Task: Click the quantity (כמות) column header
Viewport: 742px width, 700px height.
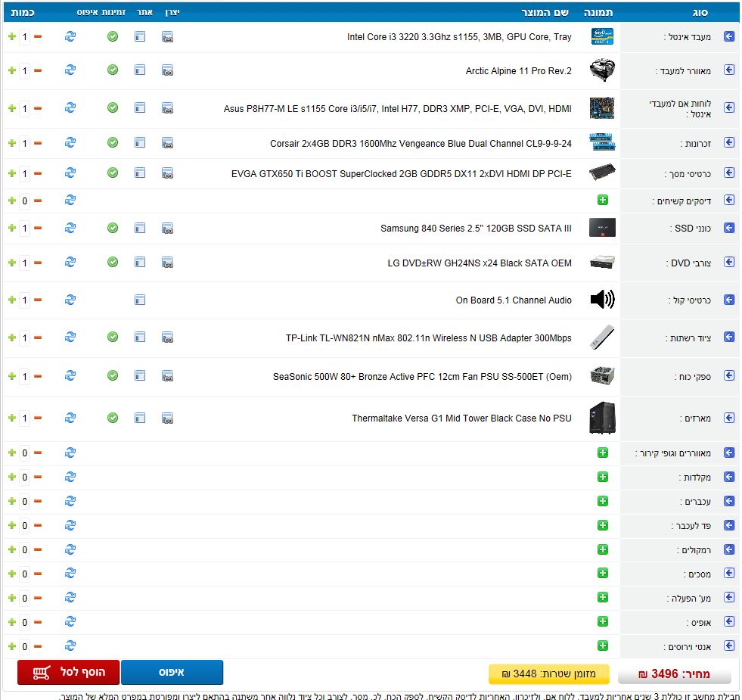Action: 22,13
